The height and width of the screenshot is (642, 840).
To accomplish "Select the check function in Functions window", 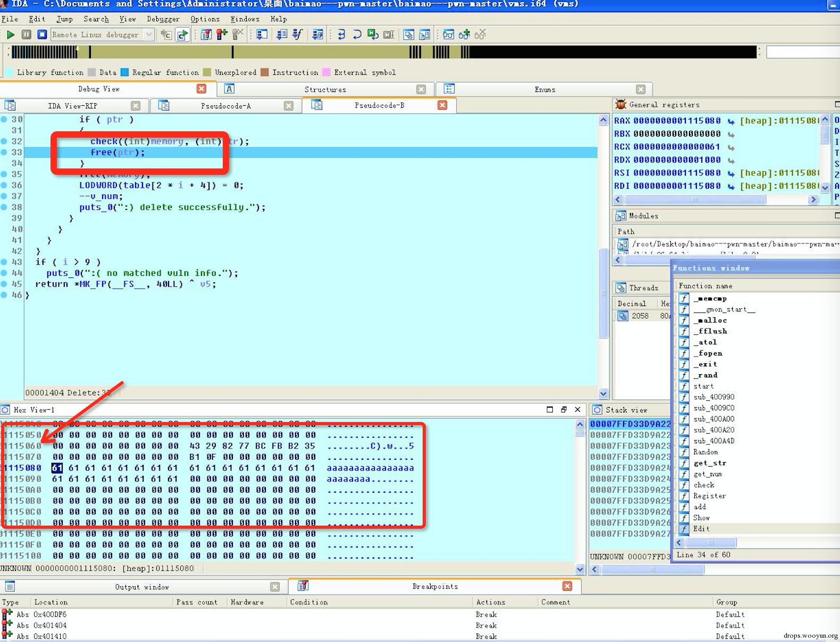I will tap(703, 485).
